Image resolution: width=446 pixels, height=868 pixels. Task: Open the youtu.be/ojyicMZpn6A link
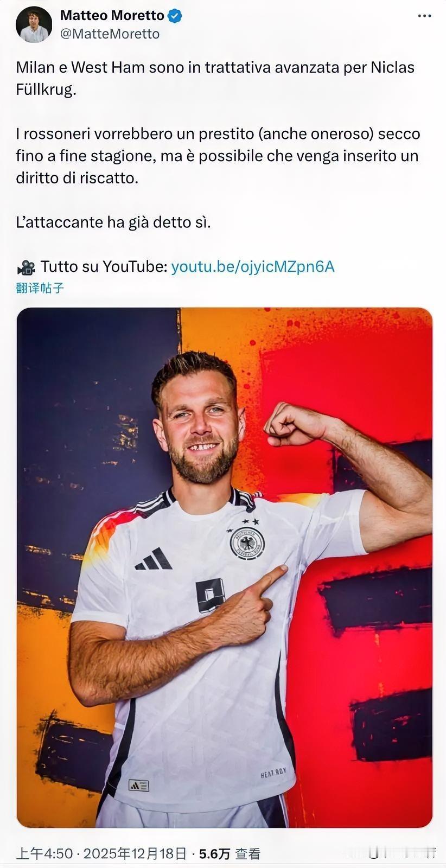(253, 266)
